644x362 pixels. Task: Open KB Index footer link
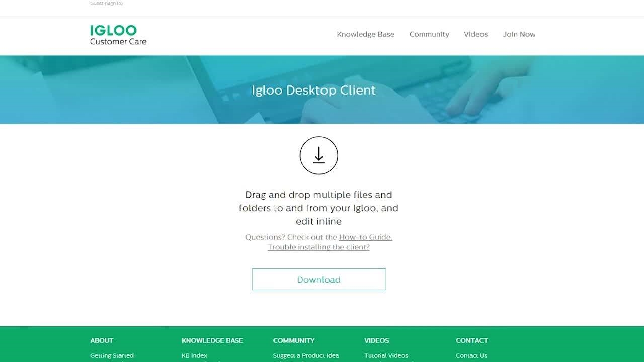194,355
